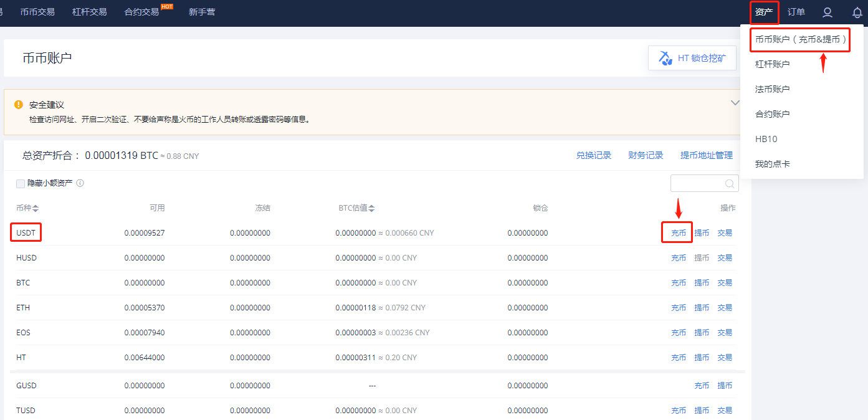Screen dimensions: 868x420
Task: Select 杠杆账户 menu entry
Action: pos(773,64)
